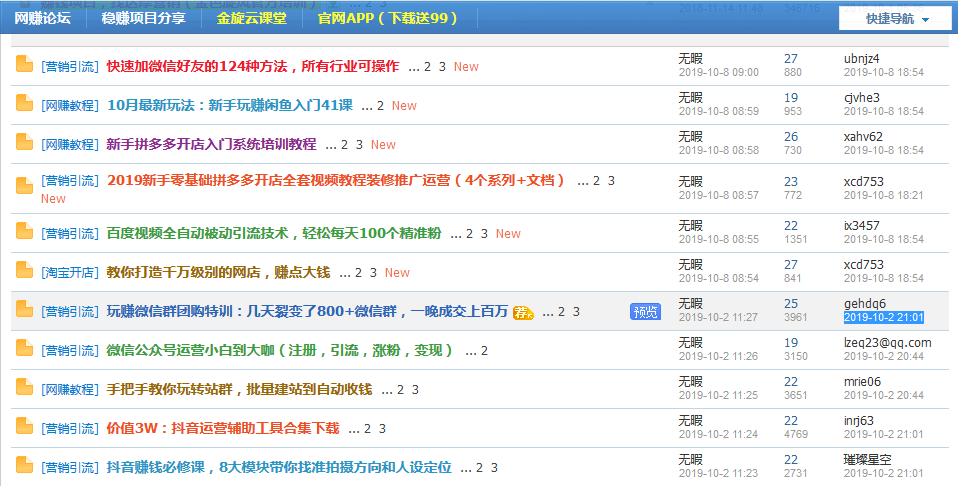Go to page 3 of 抖音赚钱必修课 thread
Image resolution: width=958 pixels, height=486 pixels.
494,468
